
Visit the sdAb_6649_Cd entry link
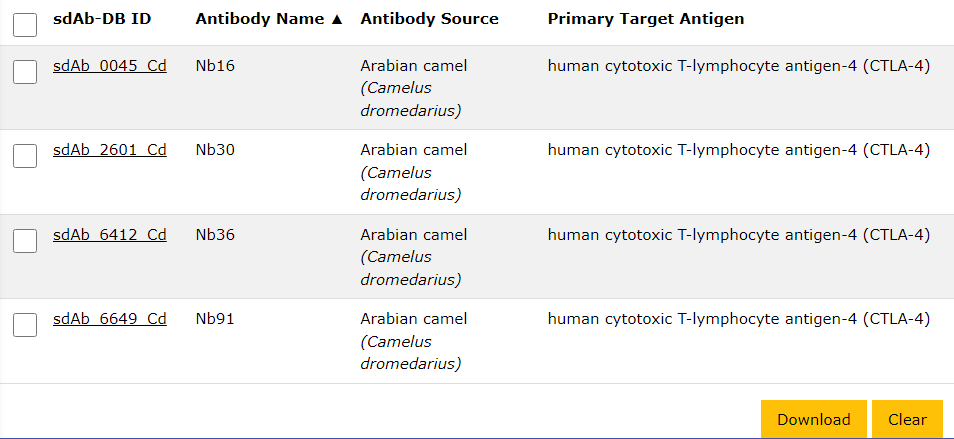pyautogui.click(x=110, y=319)
